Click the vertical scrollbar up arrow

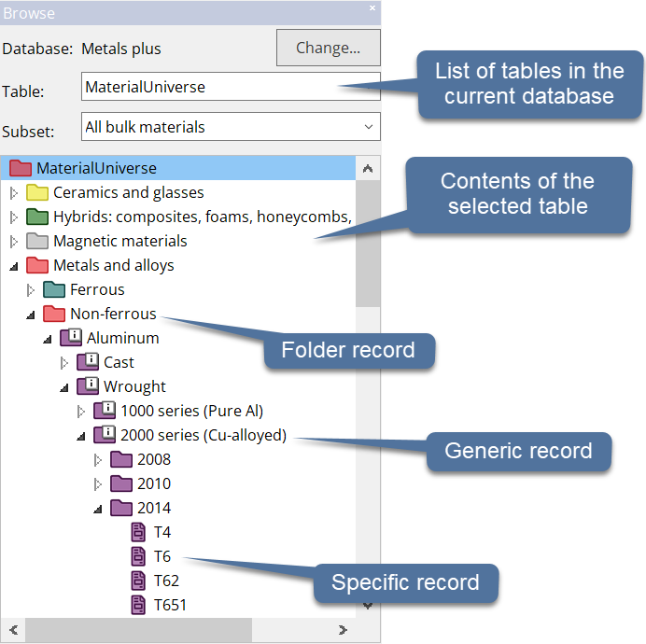tap(368, 169)
